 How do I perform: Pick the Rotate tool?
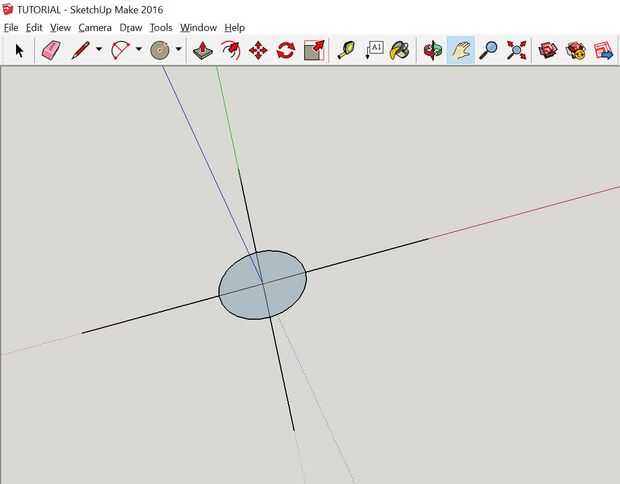click(x=286, y=51)
